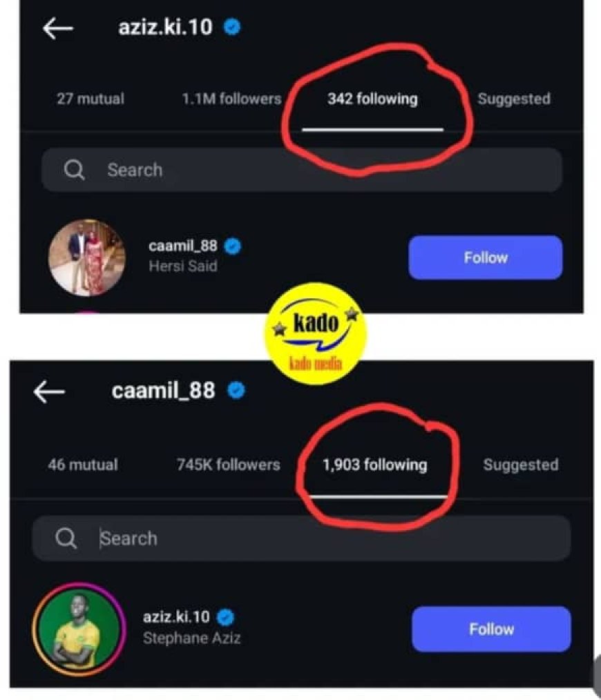Tap verified badge next to aziz.ki.10 title
The image size is (601, 700).
pyautogui.click(x=233, y=28)
